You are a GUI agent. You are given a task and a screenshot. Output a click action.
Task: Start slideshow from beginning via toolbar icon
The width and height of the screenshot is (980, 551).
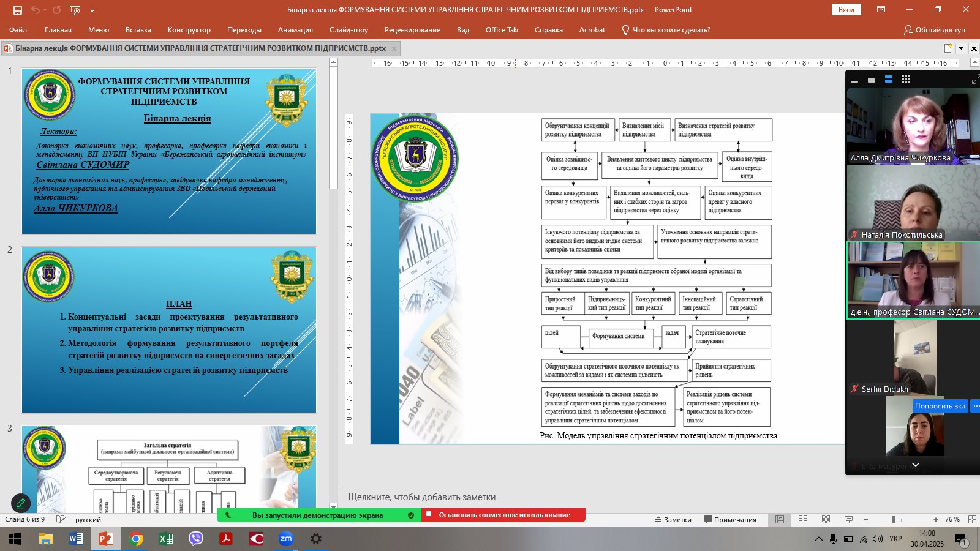coord(75,10)
